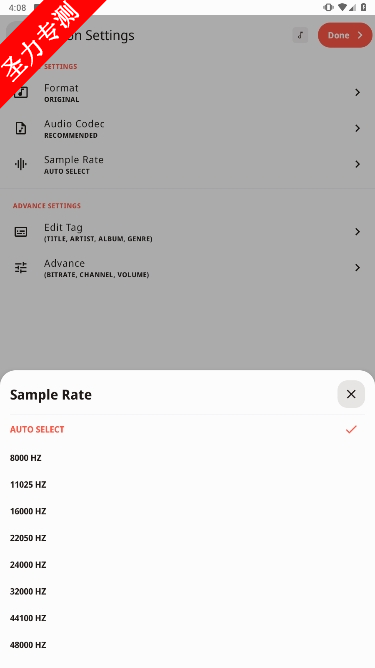Expand the Format setting chevron
Screen dimensions: 375x668
[358, 92]
